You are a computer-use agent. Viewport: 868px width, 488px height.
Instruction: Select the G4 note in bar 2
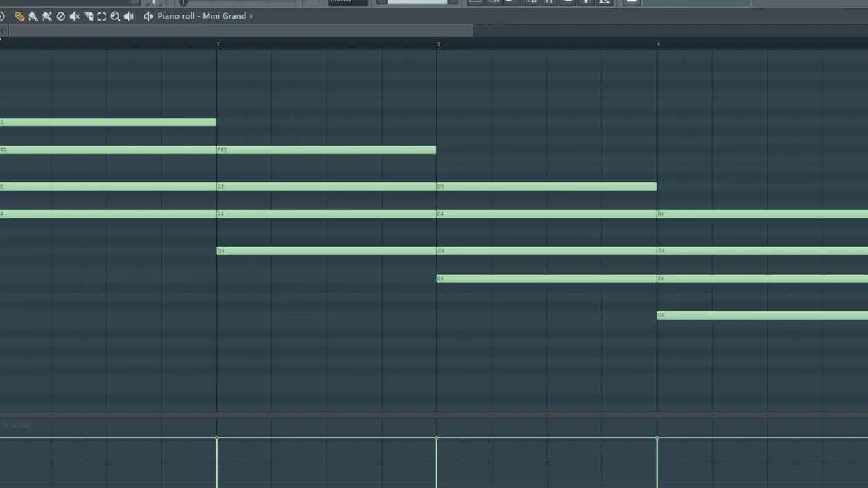coord(327,251)
